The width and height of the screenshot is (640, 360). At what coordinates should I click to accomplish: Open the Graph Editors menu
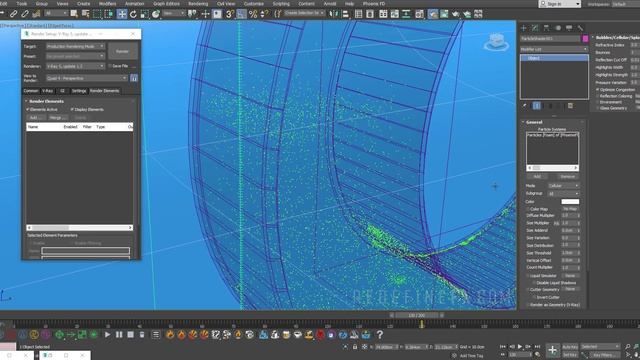click(x=166, y=4)
